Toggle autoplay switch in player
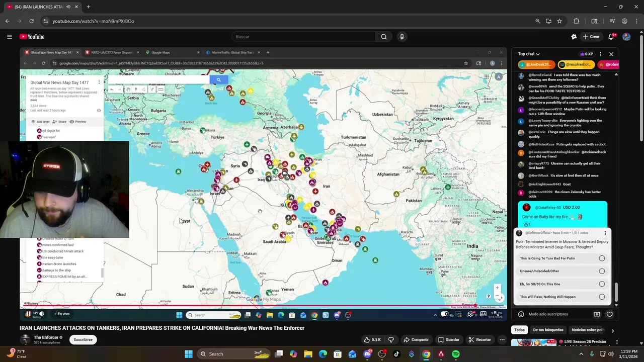The image size is (644, 362). (x=445, y=314)
